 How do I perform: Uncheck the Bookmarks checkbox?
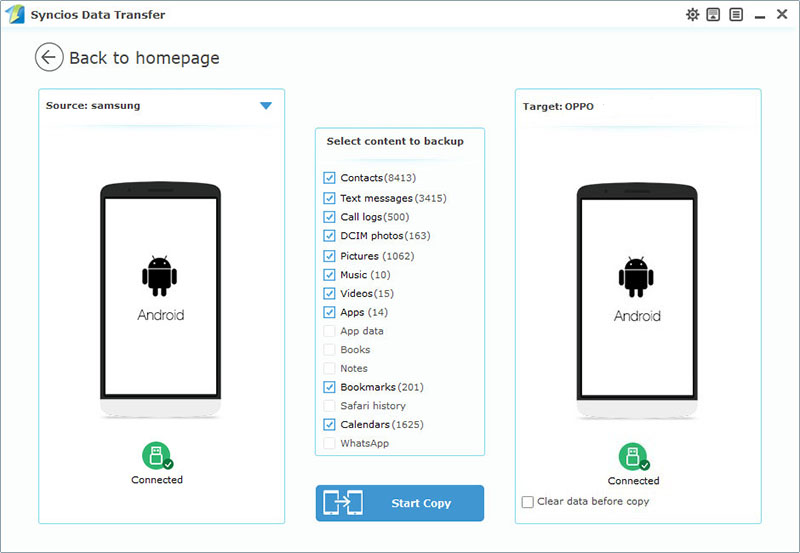click(329, 387)
